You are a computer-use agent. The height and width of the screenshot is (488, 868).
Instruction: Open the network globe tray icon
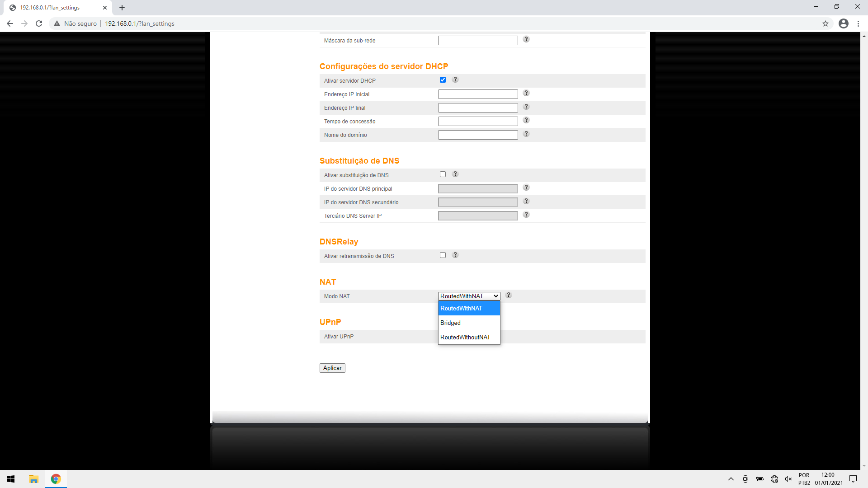(x=774, y=479)
